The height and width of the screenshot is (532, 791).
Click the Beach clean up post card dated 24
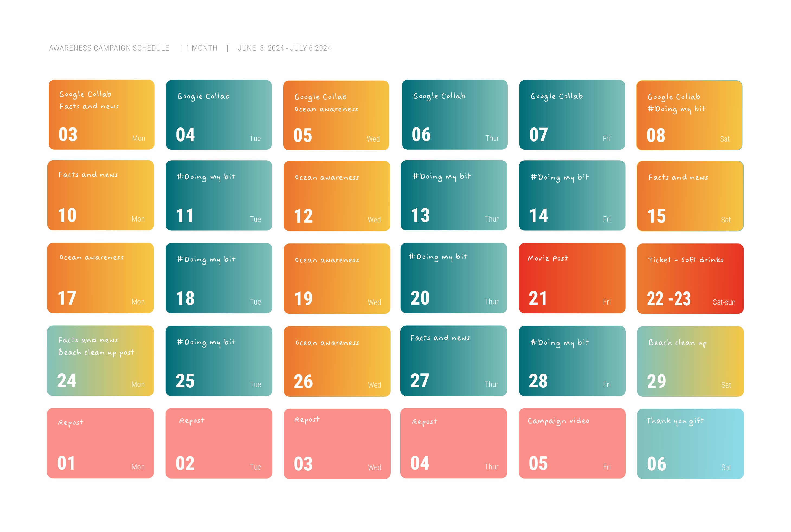(x=100, y=361)
